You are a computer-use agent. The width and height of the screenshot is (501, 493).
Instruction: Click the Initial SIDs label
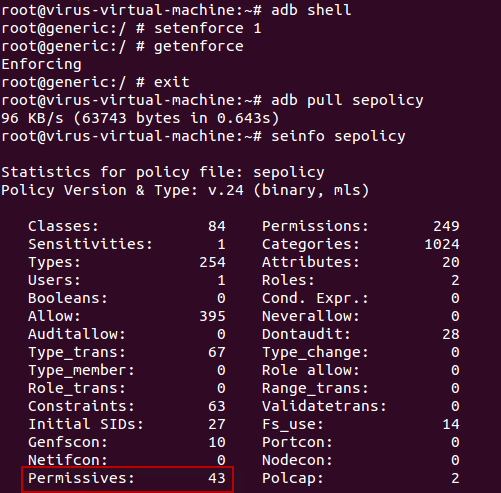pos(86,424)
